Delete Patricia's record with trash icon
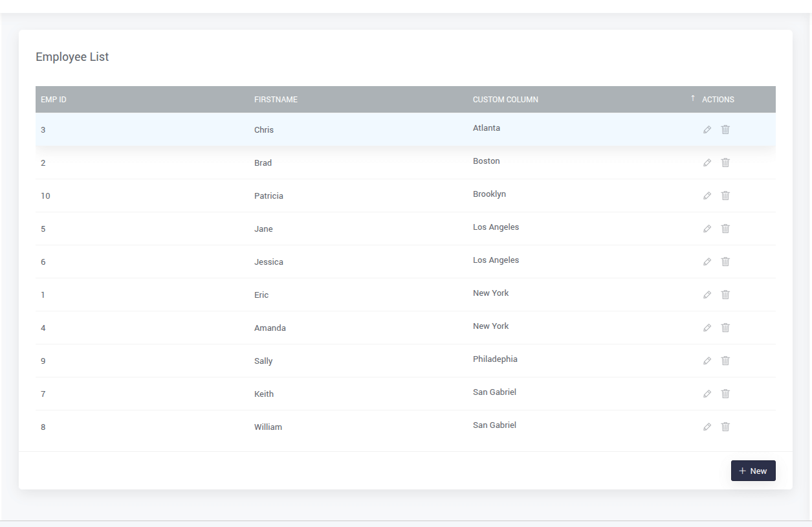 coord(725,196)
